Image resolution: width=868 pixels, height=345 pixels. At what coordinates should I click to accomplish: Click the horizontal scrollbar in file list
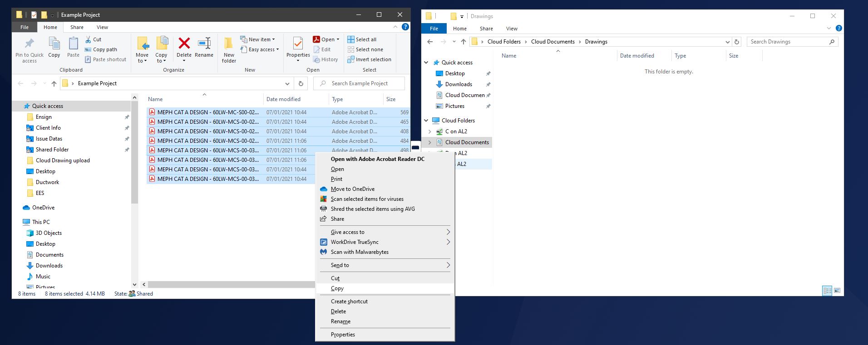tap(227, 285)
